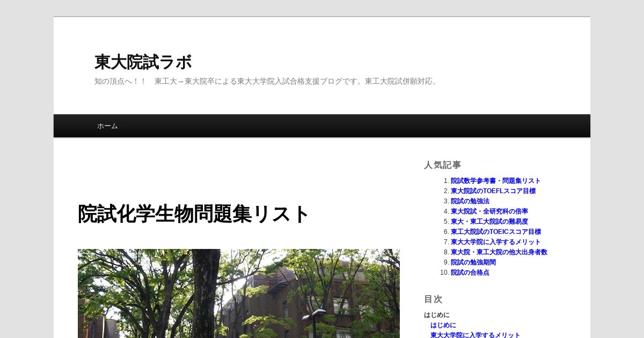
Task: Open the 東大院試ラボ site title link
Action: (x=143, y=62)
